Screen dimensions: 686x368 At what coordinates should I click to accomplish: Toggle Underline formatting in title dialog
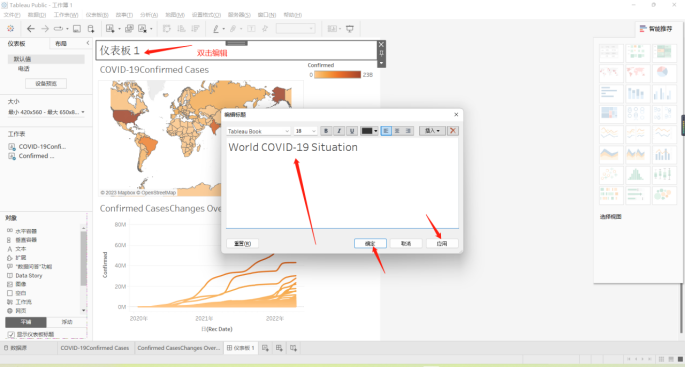(x=352, y=131)
